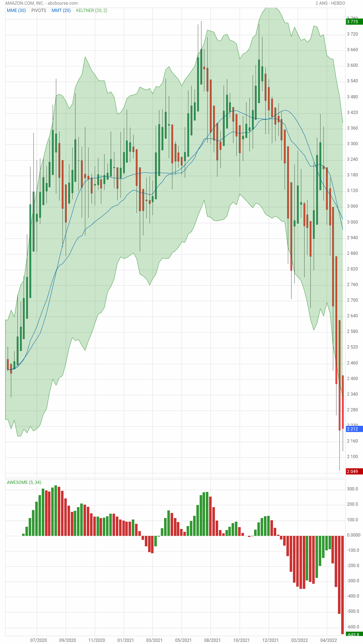Click the MMT (20) indicator label

(x=61, y=11)
